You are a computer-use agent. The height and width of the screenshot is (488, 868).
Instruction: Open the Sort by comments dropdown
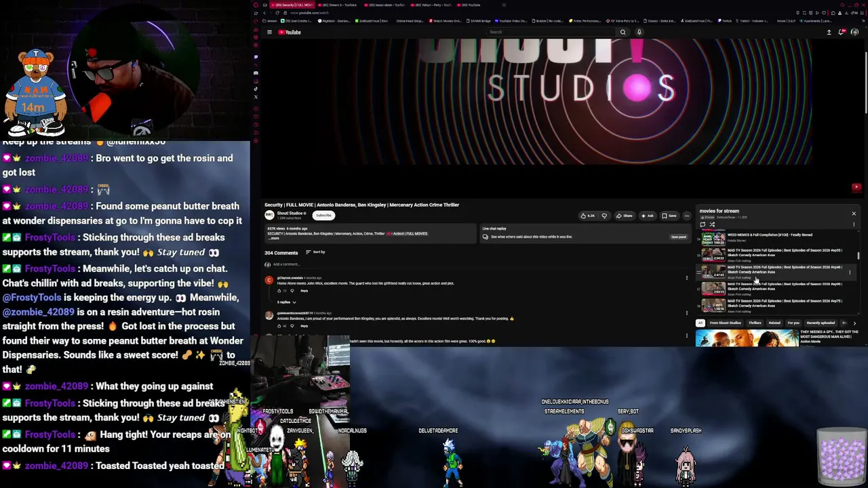(316, 252)
